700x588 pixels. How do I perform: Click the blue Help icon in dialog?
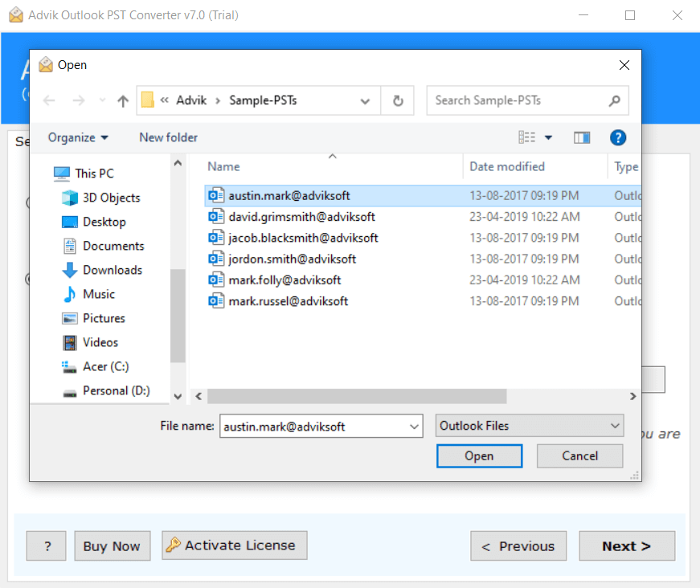(618, 137)
